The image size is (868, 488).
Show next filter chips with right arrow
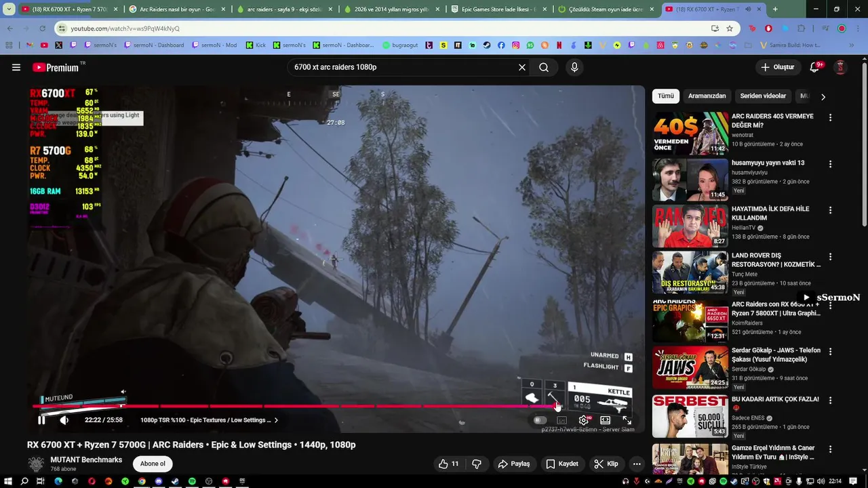point(823,97)
